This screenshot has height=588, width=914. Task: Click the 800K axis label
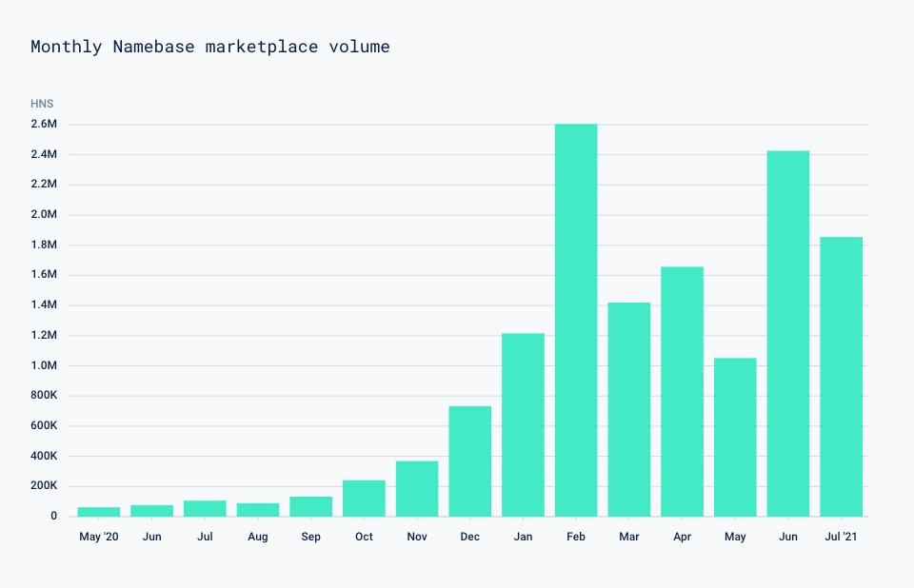pyautogui.click(x=44, y=395)
